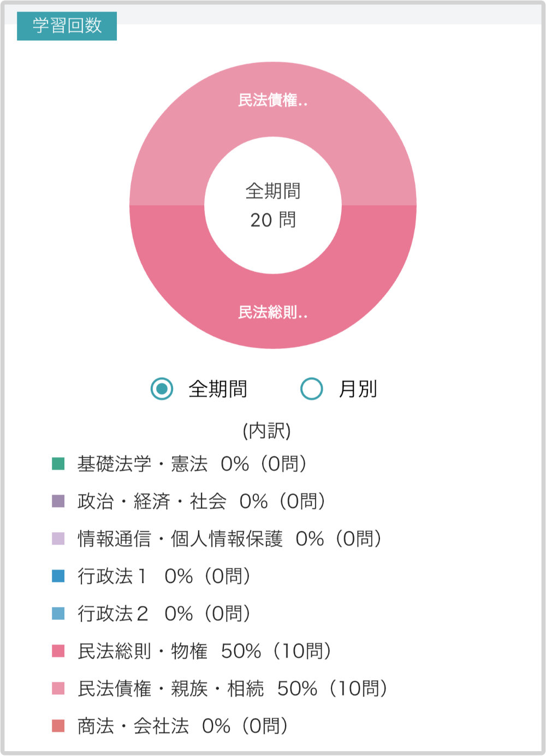Click the blue 行政法1 legend swatch
The height and width of the screenshot is (756, 546).
[x=58, y=576]
